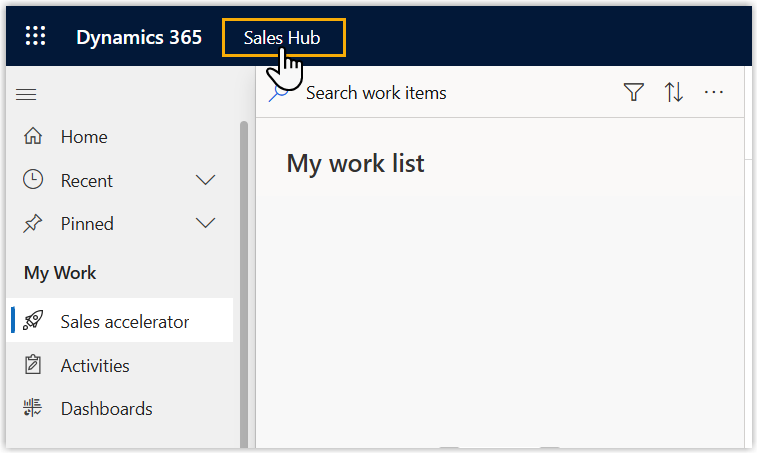758x454 pixels.
Task: Click the Sales Hub app name
Action: [x=282, y=38]
